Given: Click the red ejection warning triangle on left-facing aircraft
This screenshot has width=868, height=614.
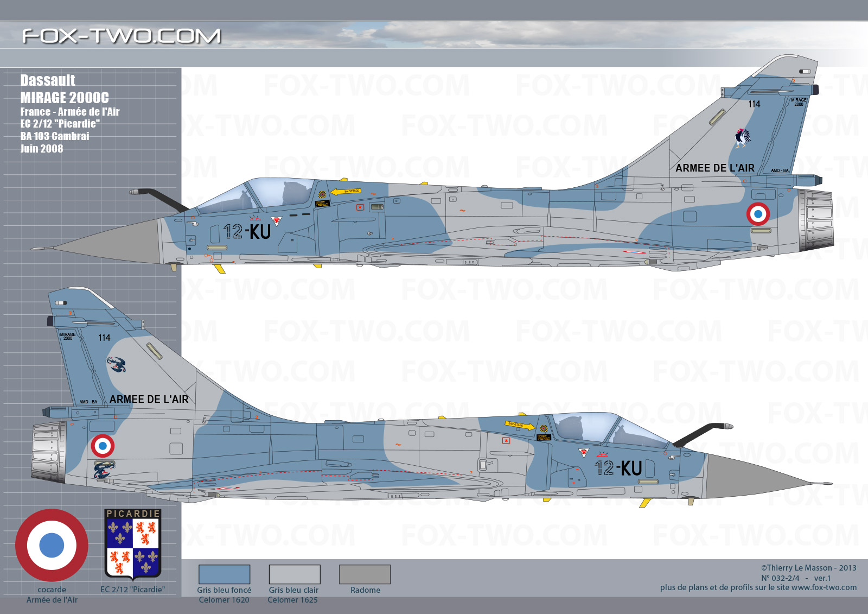Looking at the screenshot, I should coord(277,221).
